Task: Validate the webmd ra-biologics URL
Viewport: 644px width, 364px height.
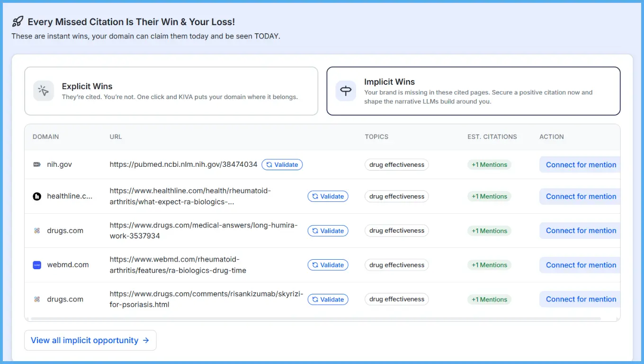Action: click(x=328, y=265)
